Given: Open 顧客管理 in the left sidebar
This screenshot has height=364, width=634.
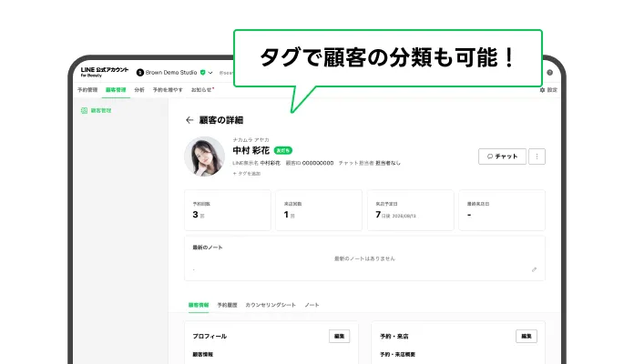Looking at the screenshot, I should pos(97,110).
